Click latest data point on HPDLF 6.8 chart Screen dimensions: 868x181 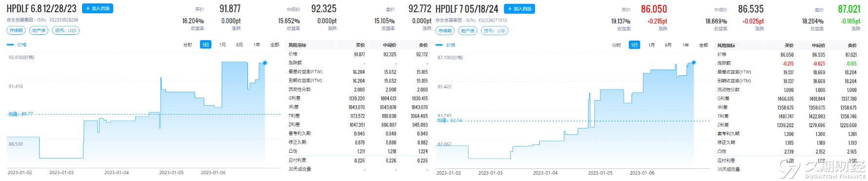coord(265,63)
